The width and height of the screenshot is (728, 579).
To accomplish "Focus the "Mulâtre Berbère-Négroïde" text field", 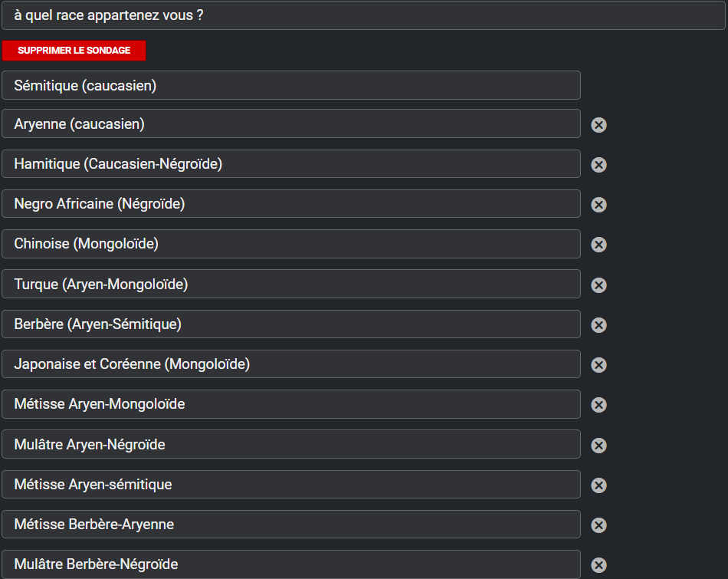I will pos(291,564).
